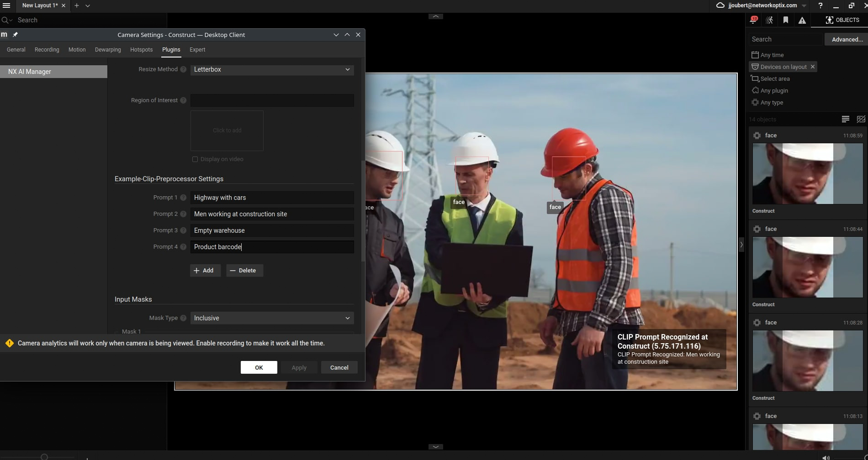
Task: Adjust the zoom slider at bottom left
Action: click(x=43, y=456)
